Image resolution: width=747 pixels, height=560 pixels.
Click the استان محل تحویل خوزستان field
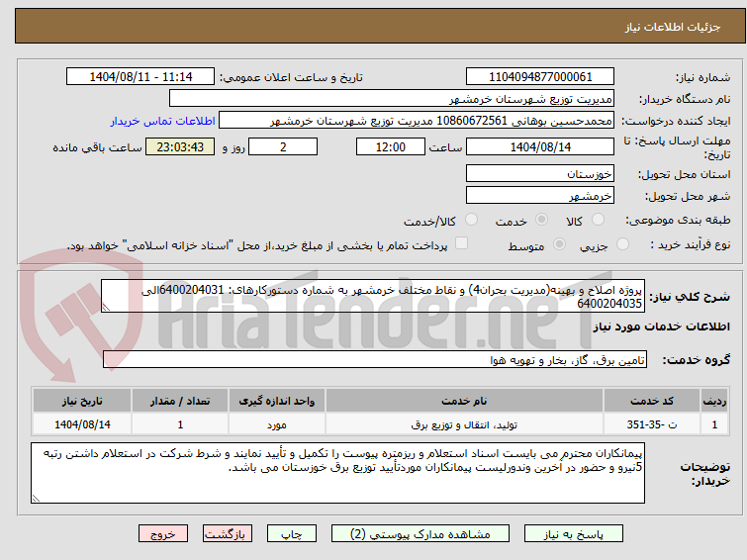click(540, 174)
